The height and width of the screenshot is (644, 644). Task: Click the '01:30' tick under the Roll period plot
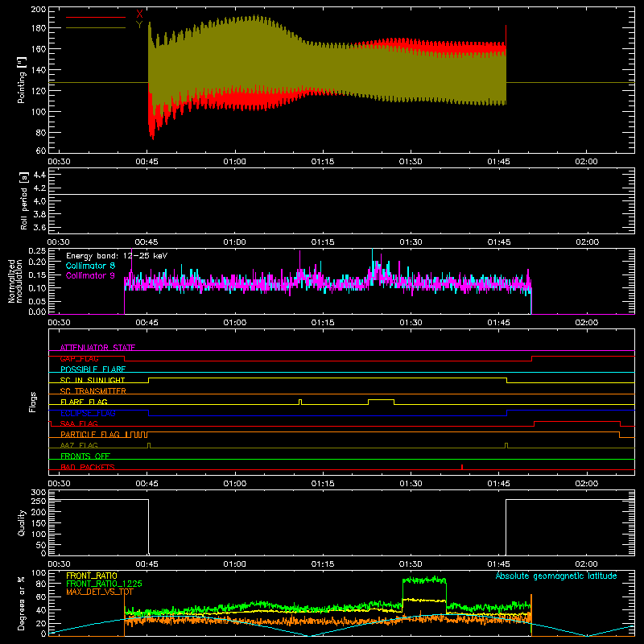411,242
